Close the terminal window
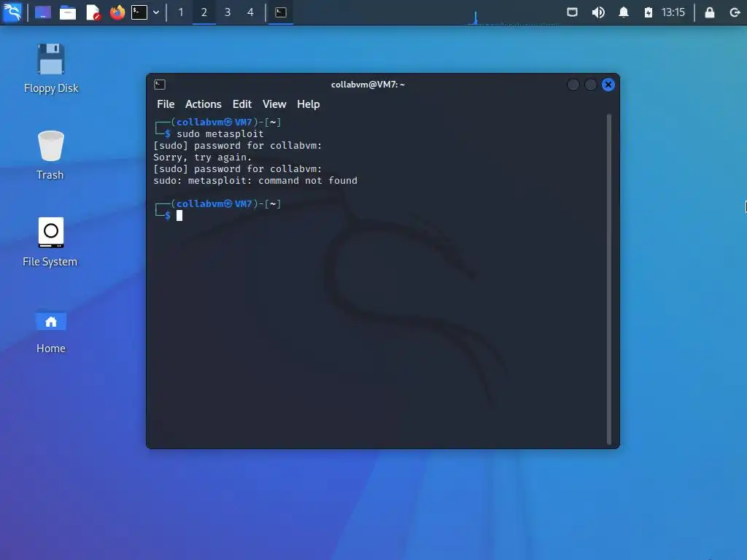Screen dimensions: 747x560 click(608, 85)
